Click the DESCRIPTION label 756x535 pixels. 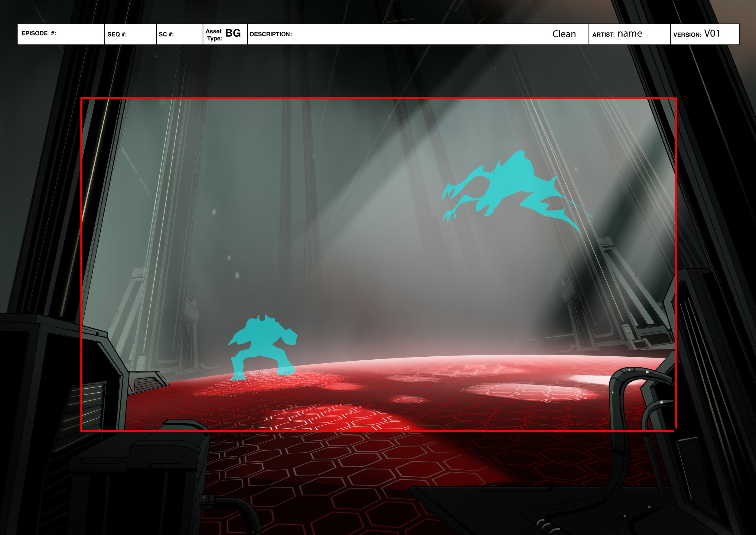tap(271, 34)
